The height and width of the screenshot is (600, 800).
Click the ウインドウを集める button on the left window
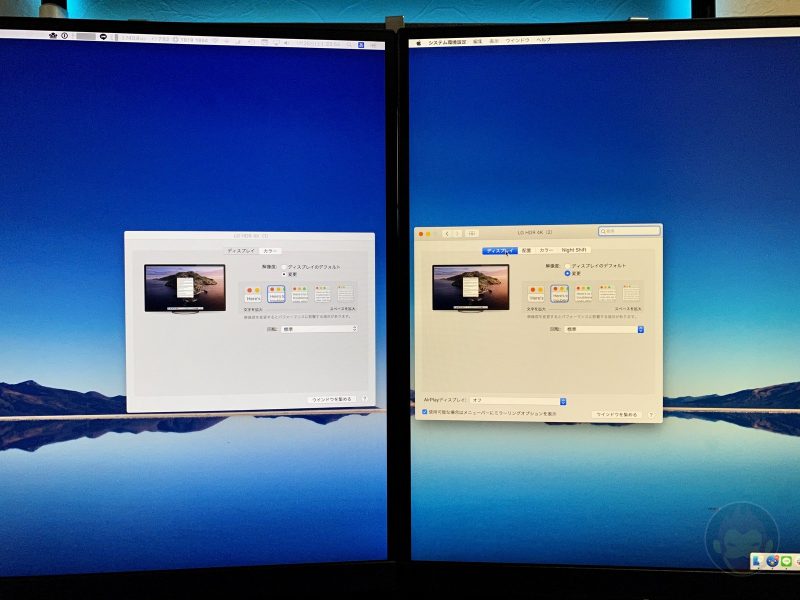coord(331,398)
